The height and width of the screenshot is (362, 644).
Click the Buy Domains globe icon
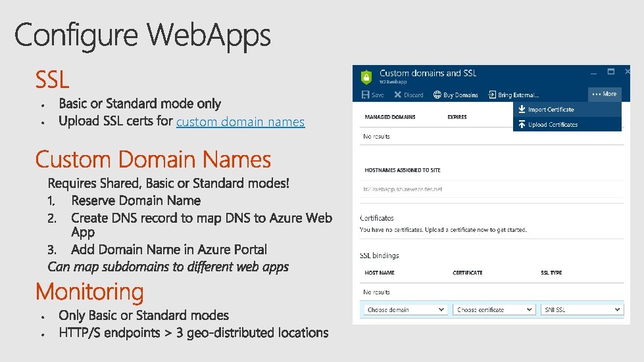click(x=437, y=95)
